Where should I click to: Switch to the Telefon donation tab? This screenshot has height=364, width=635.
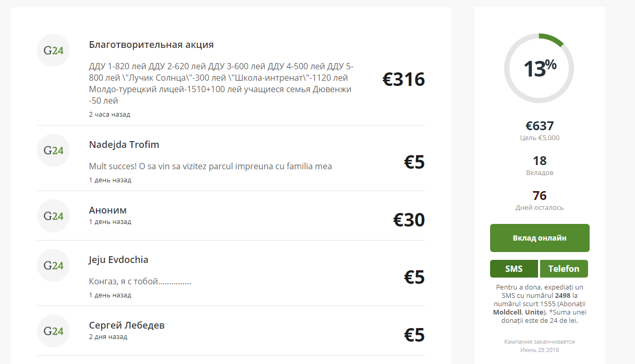(564, 269)
